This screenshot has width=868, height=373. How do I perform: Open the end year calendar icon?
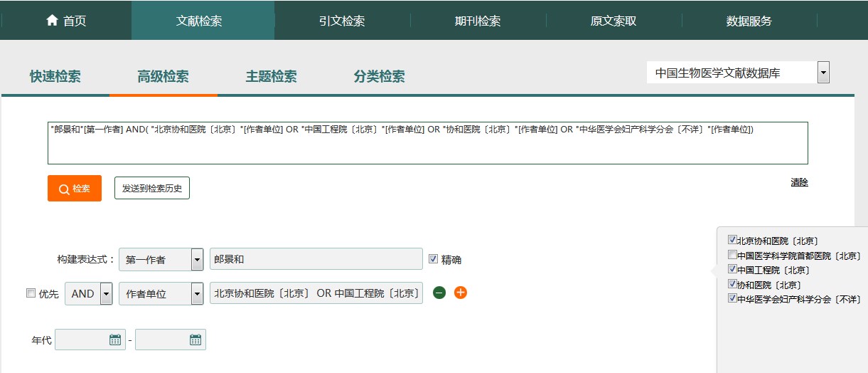point(195,340)
